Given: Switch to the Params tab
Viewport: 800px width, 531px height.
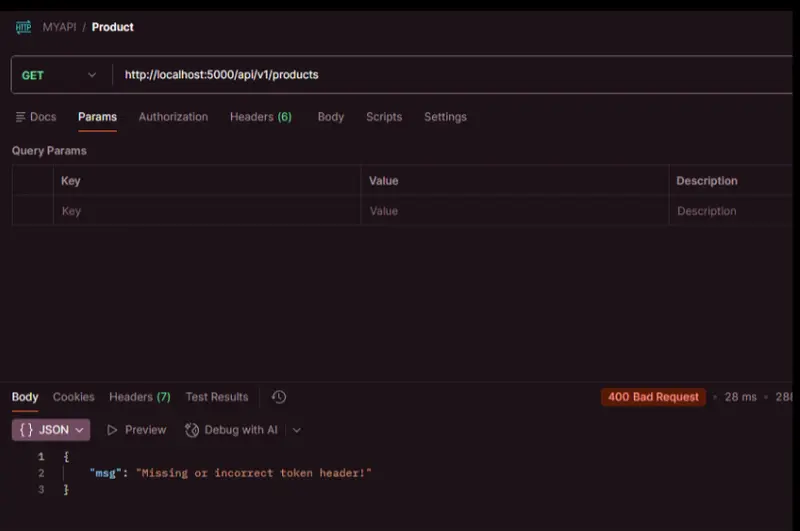Looking at the screenshot, I should click(97, 117).
